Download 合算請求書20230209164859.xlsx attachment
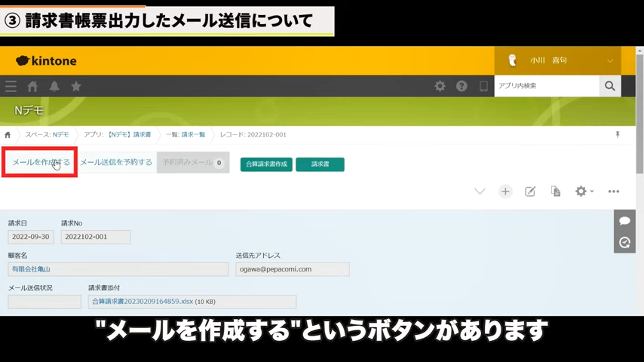The image size is (644, 362). (143, 302)
